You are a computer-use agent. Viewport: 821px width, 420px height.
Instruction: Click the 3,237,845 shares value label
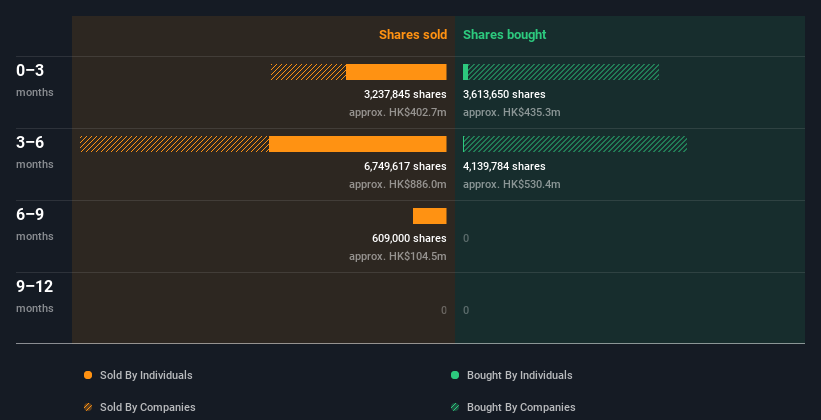tap(405, 94)
